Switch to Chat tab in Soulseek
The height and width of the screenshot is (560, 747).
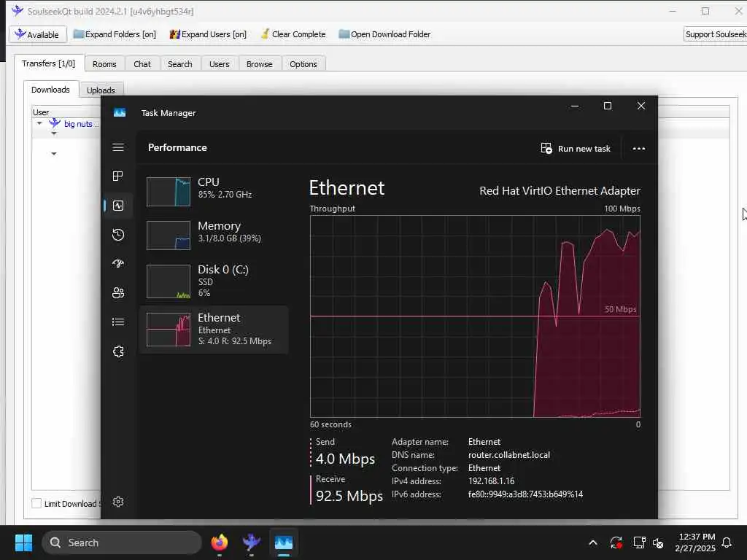(142, 64)
